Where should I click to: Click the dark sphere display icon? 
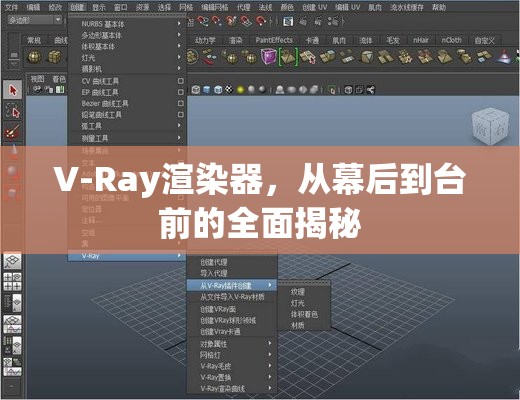pyautogui.click(x=262, y=89)
